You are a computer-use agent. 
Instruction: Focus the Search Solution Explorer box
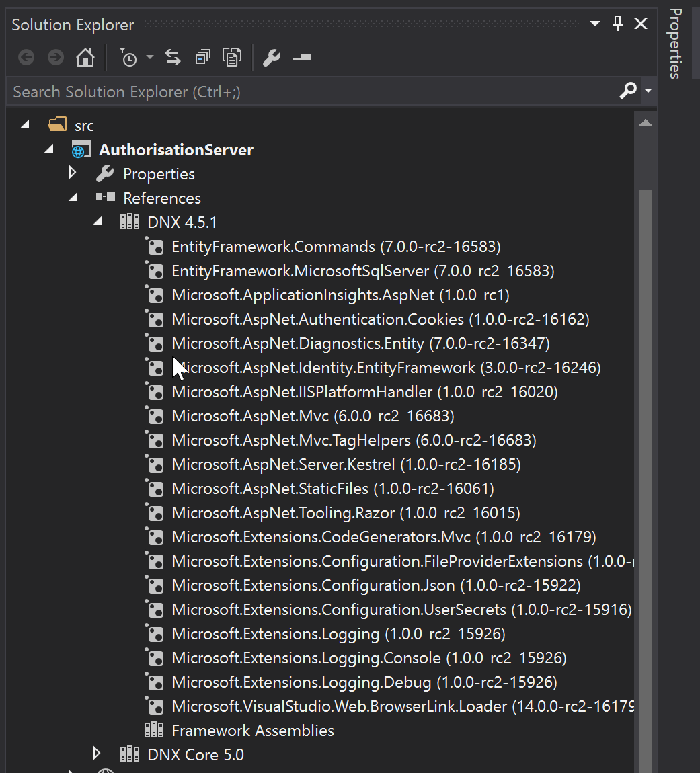click(x=314, y=91)
